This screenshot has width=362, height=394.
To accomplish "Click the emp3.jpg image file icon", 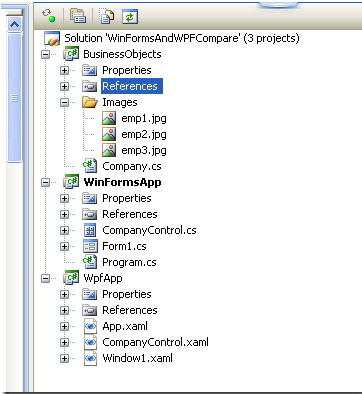I will click(x=109, y=150).
